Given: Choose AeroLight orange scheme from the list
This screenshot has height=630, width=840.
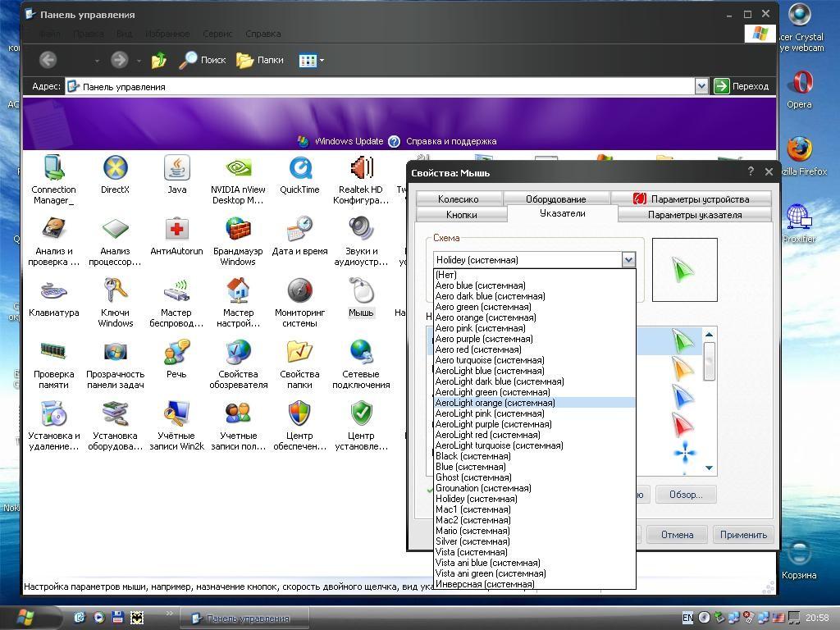Looking at the screenshot, I should [495, 403].
